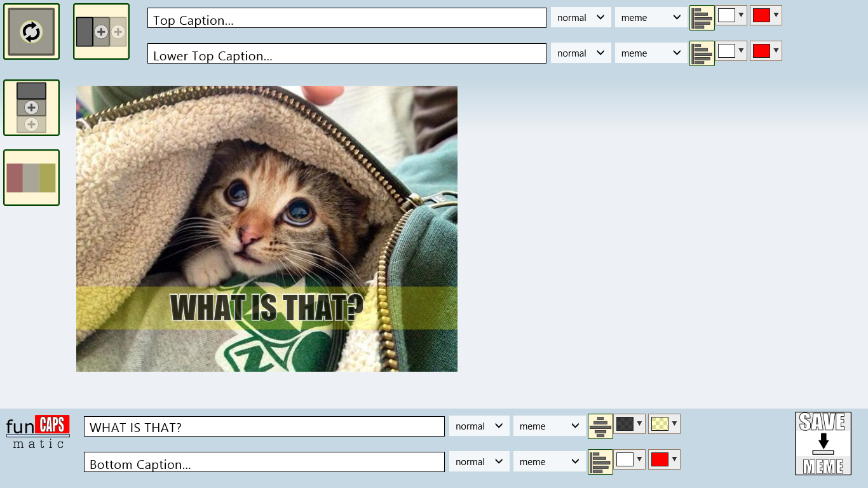This screenshot has width=868, height=488.
Task: Toggle left alignment for Lower Top Caption
Action: coord(702,53)
